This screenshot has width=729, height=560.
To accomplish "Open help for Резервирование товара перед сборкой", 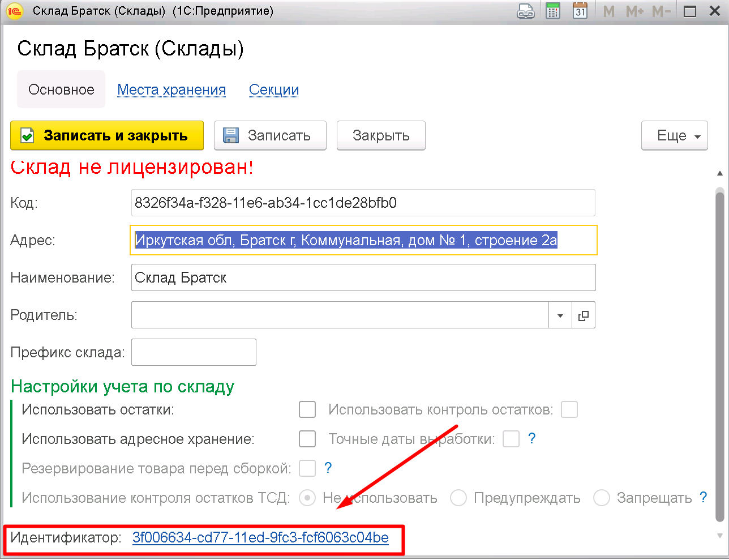I will pyautogui.click(x=328, y=468).
